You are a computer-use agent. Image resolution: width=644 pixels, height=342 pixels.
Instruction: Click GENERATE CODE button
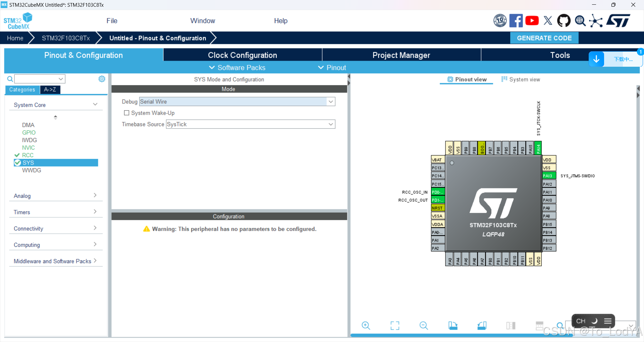544,38
